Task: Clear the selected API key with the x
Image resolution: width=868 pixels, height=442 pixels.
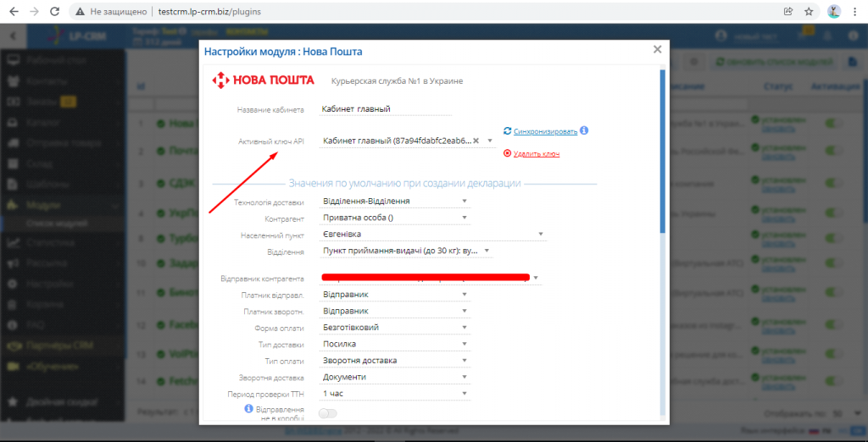Action: tap(476, 141)
